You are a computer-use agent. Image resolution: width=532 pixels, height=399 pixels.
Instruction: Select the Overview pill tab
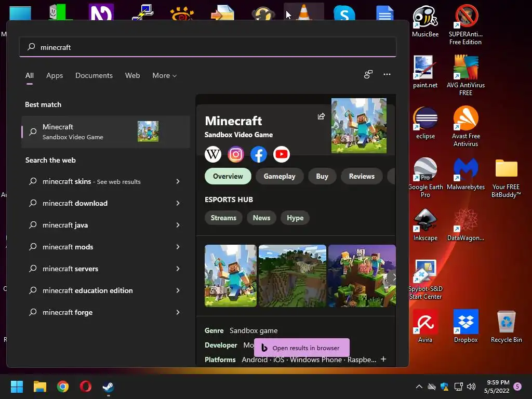pos(228,177)
